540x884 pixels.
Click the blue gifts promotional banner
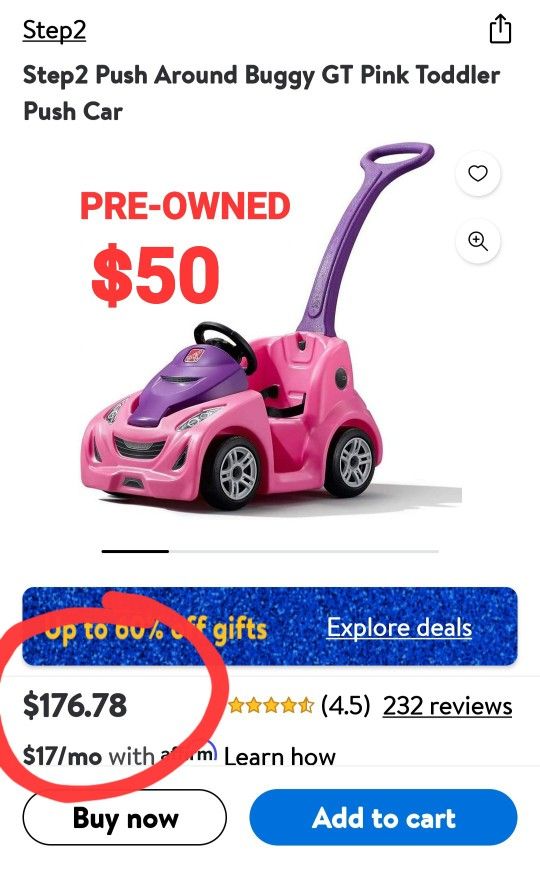270,626
